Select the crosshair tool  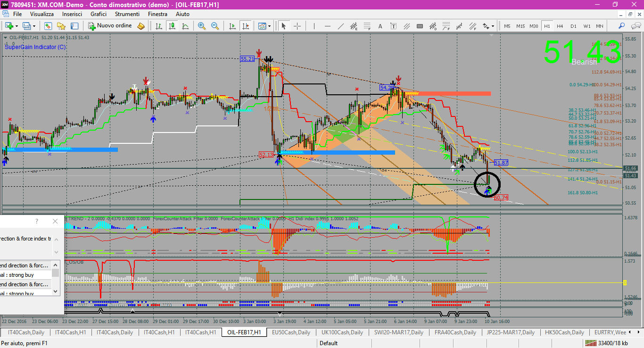coord(297,26)
